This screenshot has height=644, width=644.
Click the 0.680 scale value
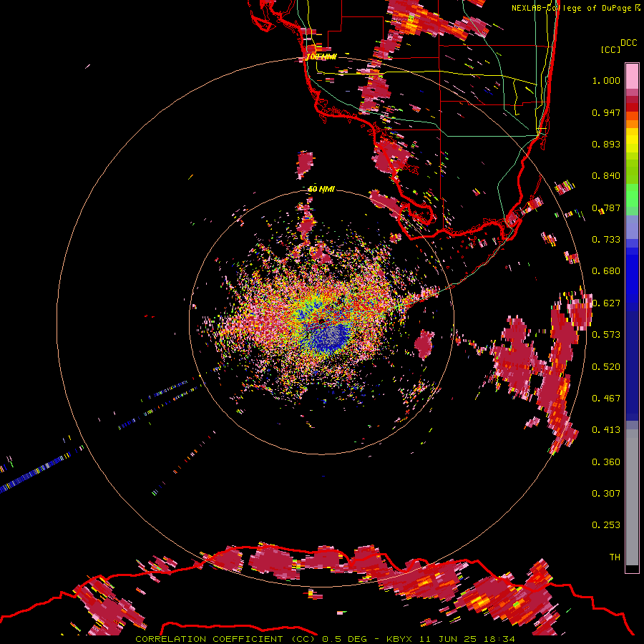(606, 271)
